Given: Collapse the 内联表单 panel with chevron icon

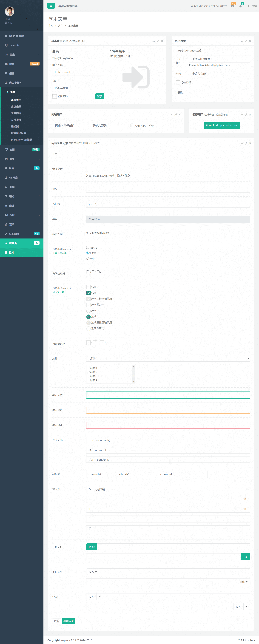Looking at the screenshot, I should [171, 115].
